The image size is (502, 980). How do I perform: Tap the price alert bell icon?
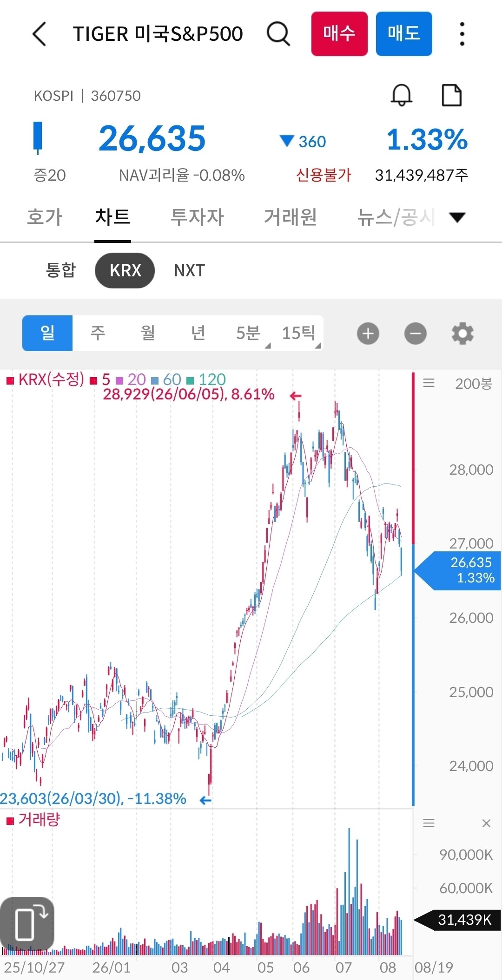pos(401,95)
